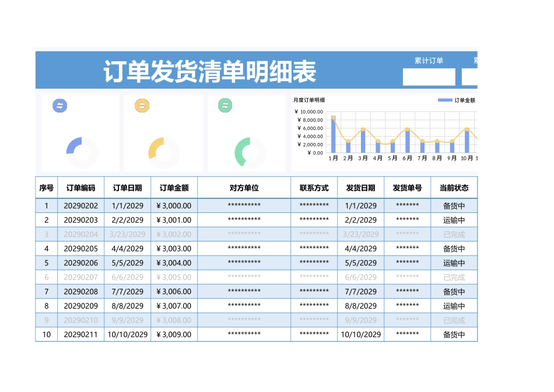Select the 订单编码 column header
This screenshot has width=554, height=392.
[80, 188]
